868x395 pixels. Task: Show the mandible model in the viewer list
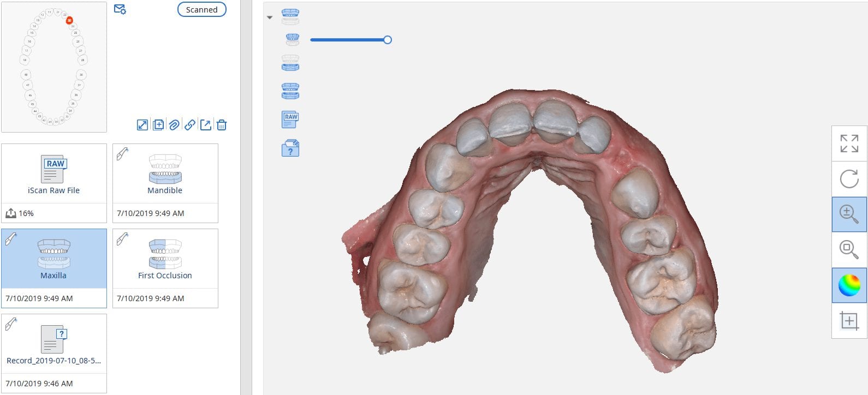click(x=290, y=63)
